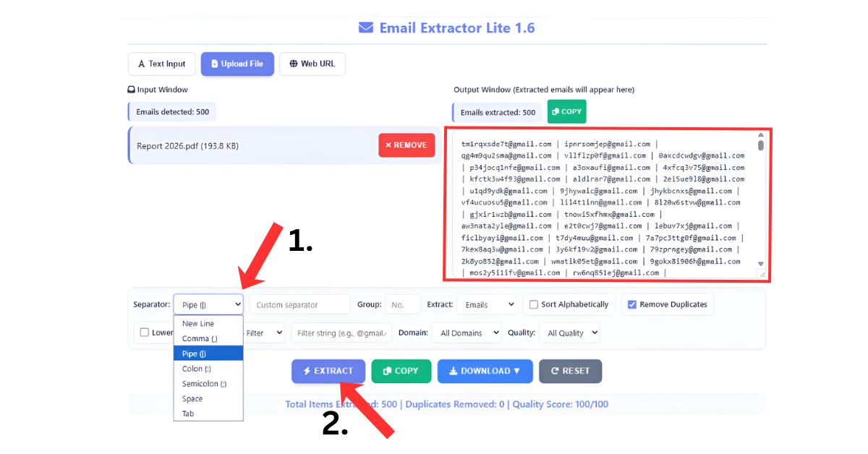868x454 pixels.
Task: Choose Comma (,) in the separator list
Action: pyautogui.click(x=208, y=338)
